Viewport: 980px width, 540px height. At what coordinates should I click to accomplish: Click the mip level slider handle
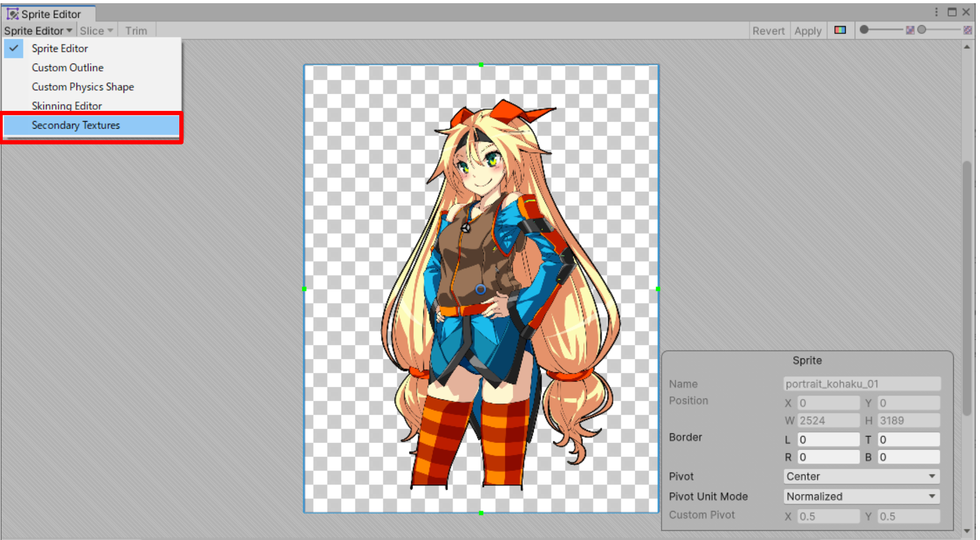click(922, 29)
